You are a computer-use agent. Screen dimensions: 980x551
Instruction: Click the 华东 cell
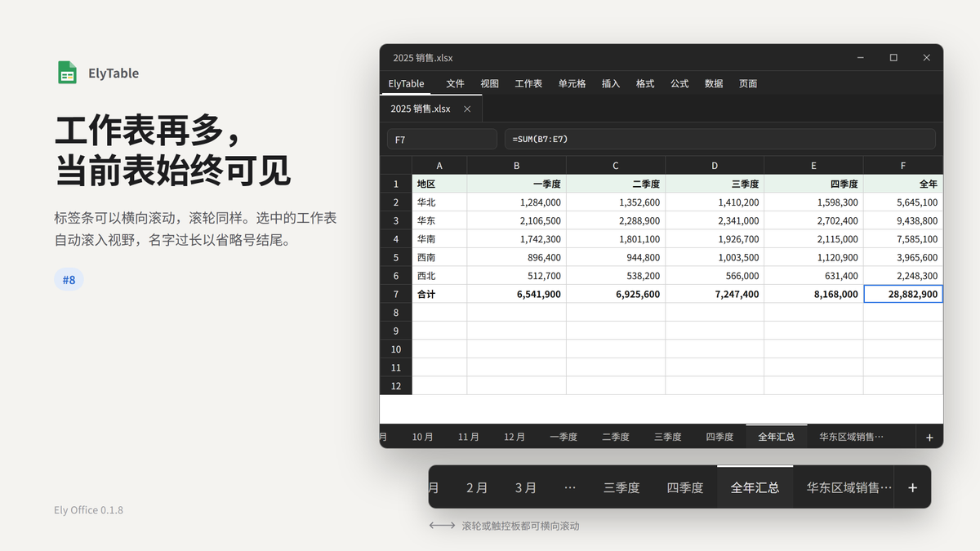tap(439, 220)
